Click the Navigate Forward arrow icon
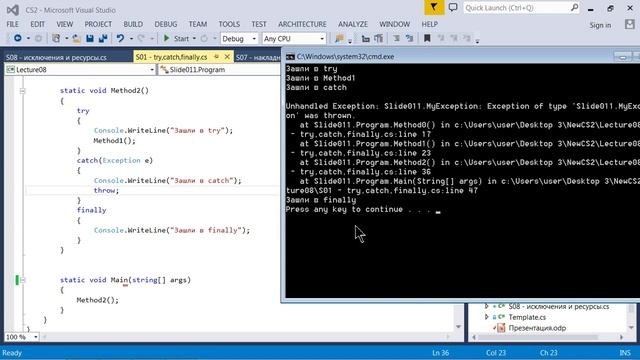Viewport: 640px width, 360px height. click(38, 38)
